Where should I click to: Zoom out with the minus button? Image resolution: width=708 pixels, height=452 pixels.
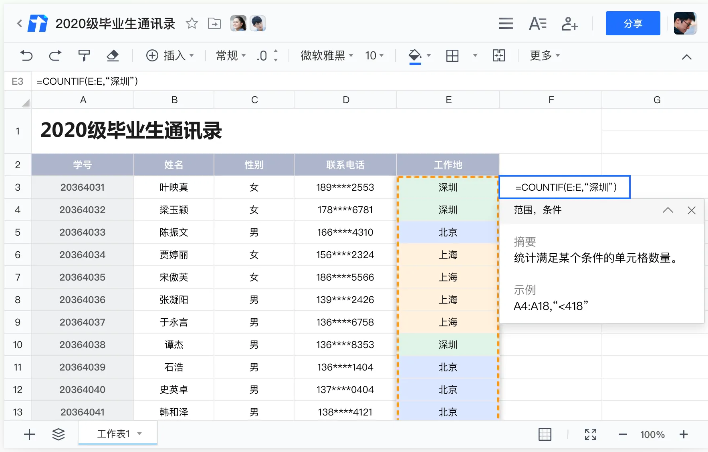623,434
